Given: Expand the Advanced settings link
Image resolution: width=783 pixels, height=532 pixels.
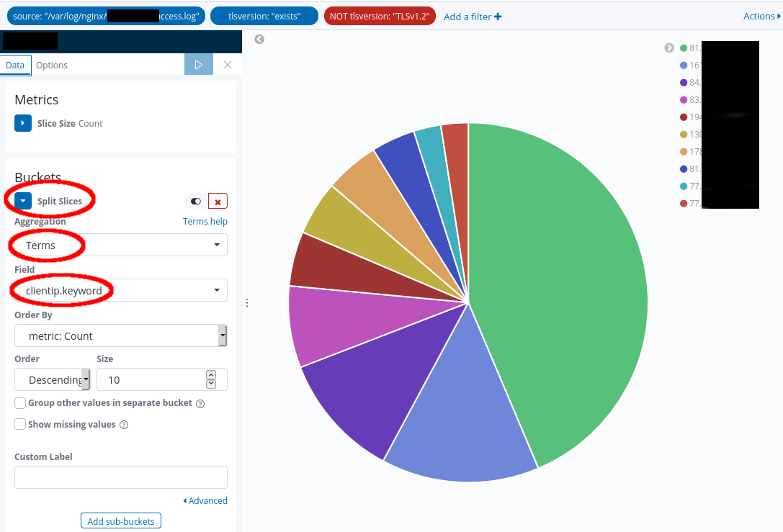Looking at the screenshot, I should pos(205,500).
